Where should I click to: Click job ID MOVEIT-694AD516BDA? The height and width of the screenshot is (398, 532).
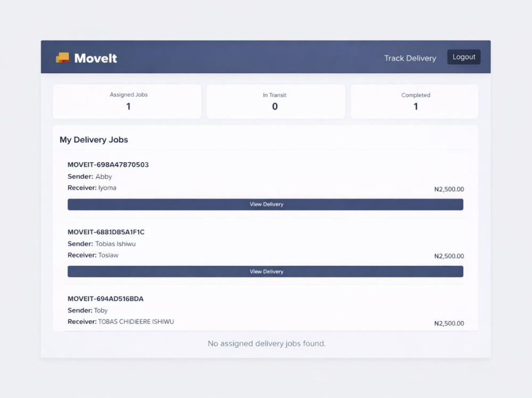pyautogui.click(x=105, y=299)
